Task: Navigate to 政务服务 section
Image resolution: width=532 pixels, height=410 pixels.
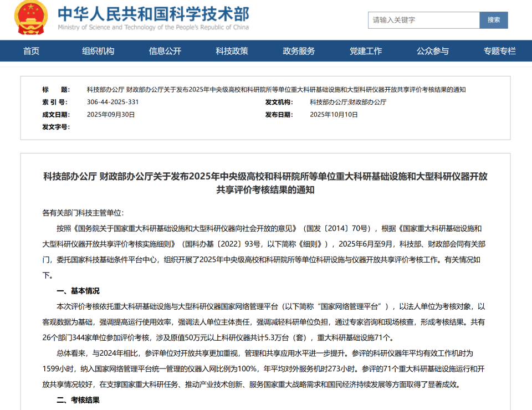Action: (x=299, y=51)
